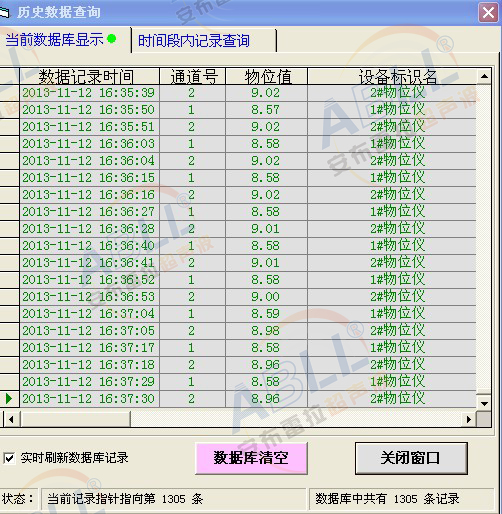Select the row with time 16:35:39
The image size is (502, 514).
(248, 93)
